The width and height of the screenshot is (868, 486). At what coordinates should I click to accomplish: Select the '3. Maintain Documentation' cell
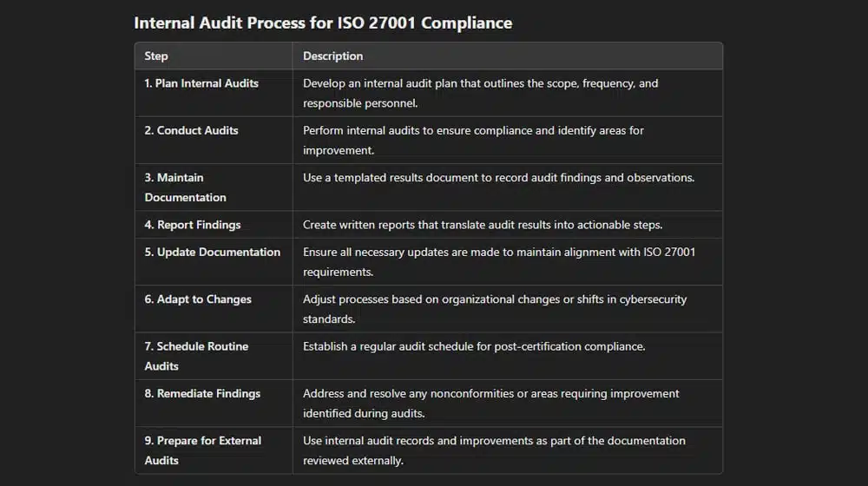tap(214, 187)
